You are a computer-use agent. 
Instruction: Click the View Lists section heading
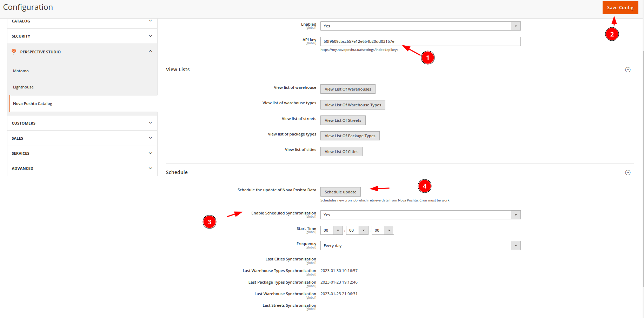point(178,69)
